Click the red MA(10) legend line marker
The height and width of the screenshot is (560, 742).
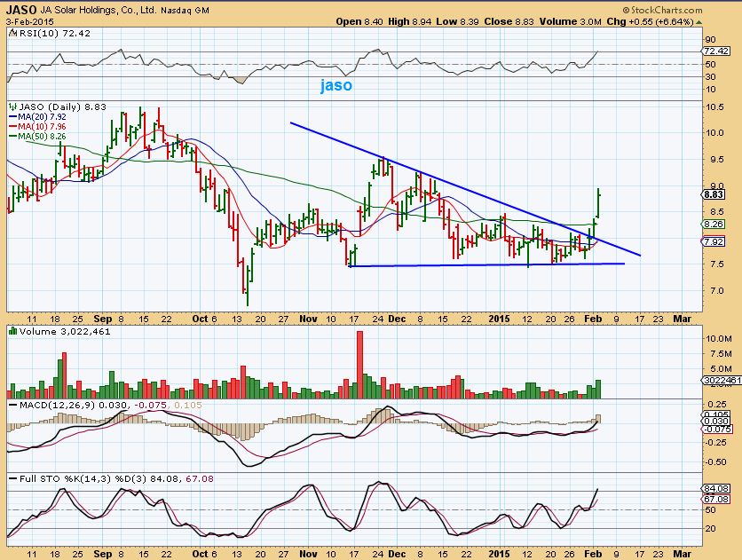point(12,127)
